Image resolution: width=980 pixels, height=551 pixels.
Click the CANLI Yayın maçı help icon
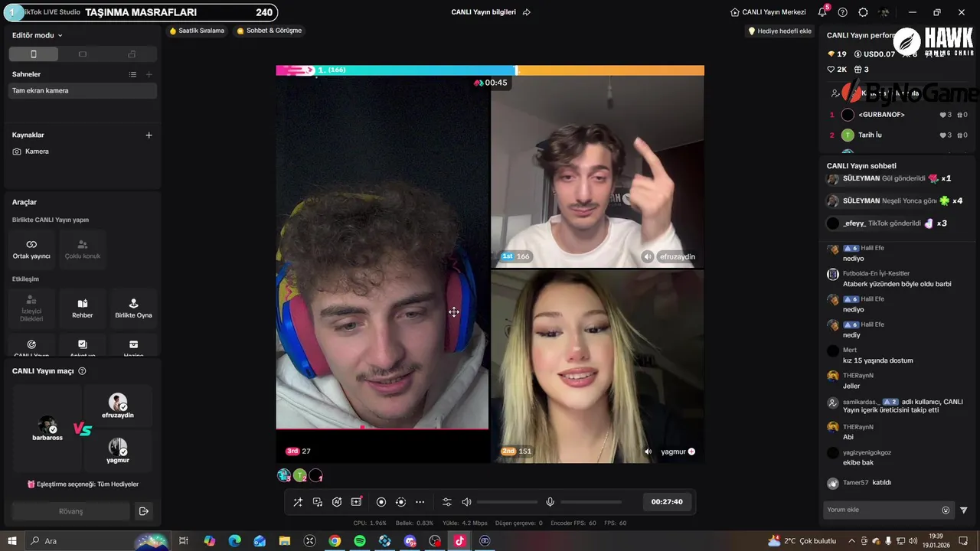point(82,371)
